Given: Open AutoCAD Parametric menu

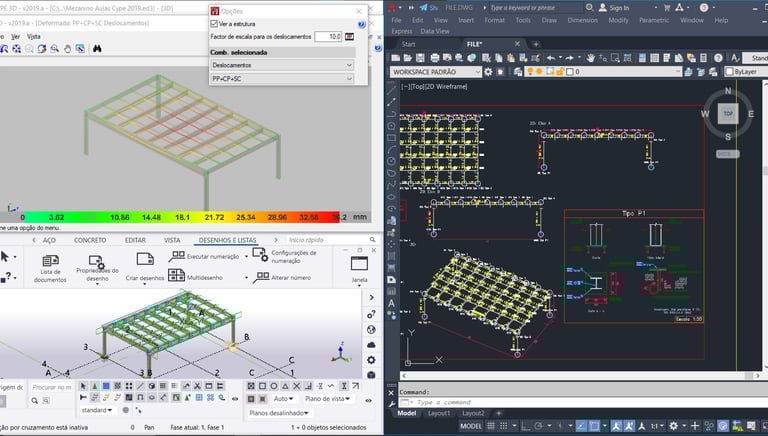Looking at the screenshot, I should tap(653, 20).
